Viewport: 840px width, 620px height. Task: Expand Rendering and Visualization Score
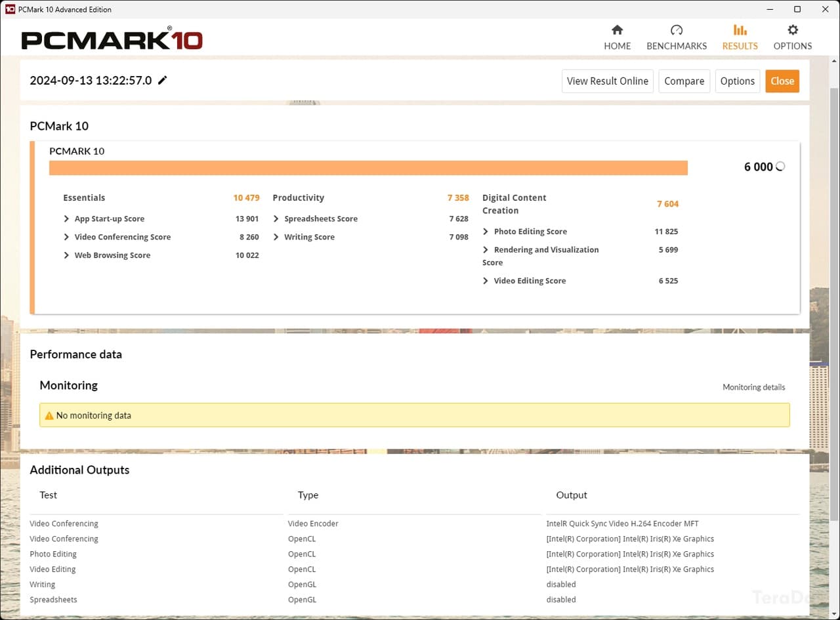coord(486,250)
